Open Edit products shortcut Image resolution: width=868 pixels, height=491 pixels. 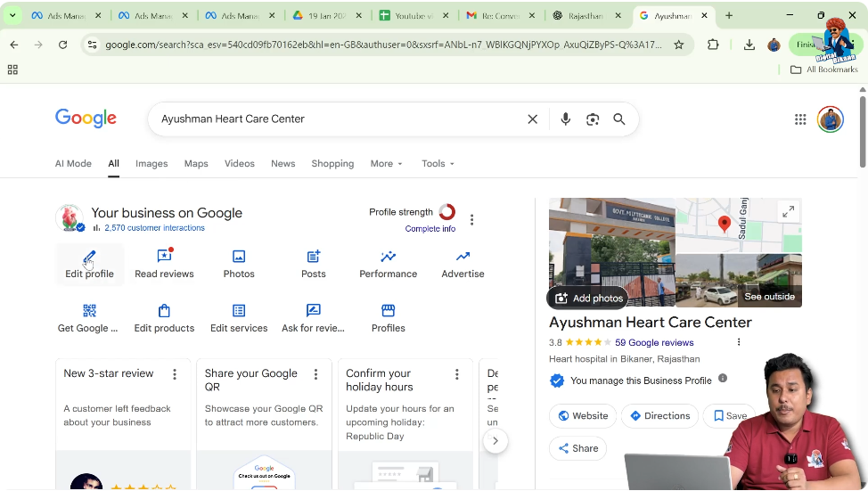(164, 318)
